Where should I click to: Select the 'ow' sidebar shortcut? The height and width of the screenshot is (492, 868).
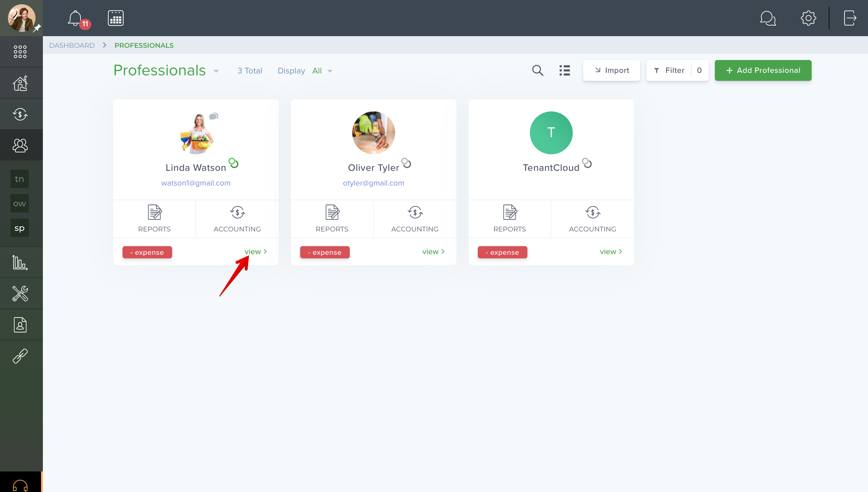(20, 203)
